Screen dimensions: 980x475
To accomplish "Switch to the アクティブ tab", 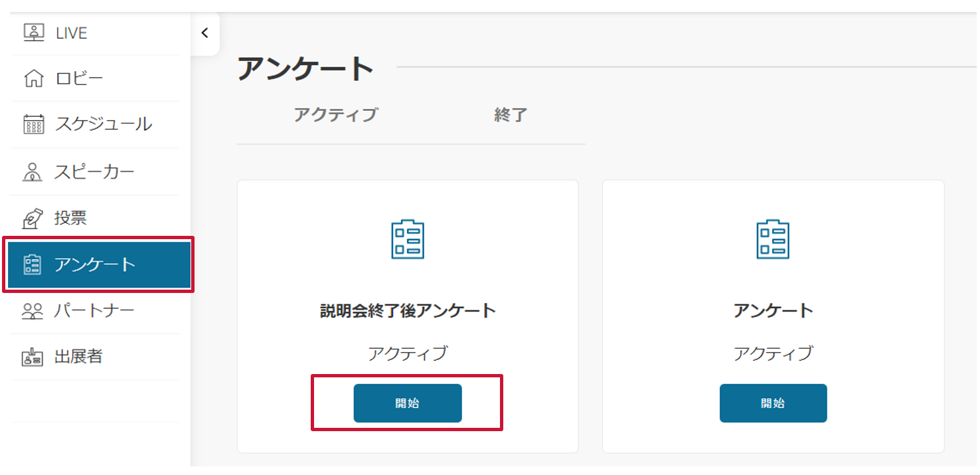I will 335,115.
